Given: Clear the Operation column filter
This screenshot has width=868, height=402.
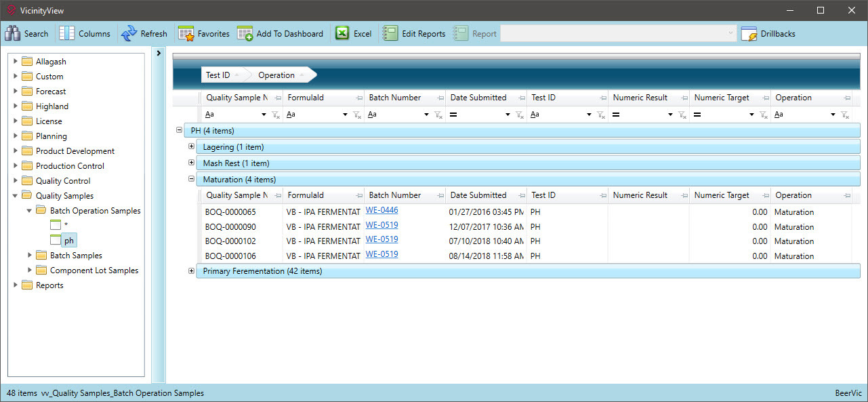Looking at the screenshot, I should pos(845,115).
